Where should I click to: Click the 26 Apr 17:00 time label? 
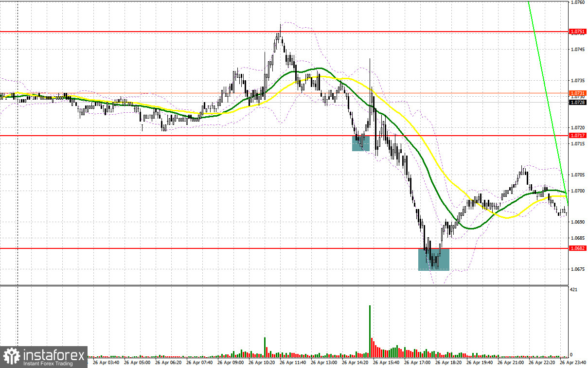418,362
